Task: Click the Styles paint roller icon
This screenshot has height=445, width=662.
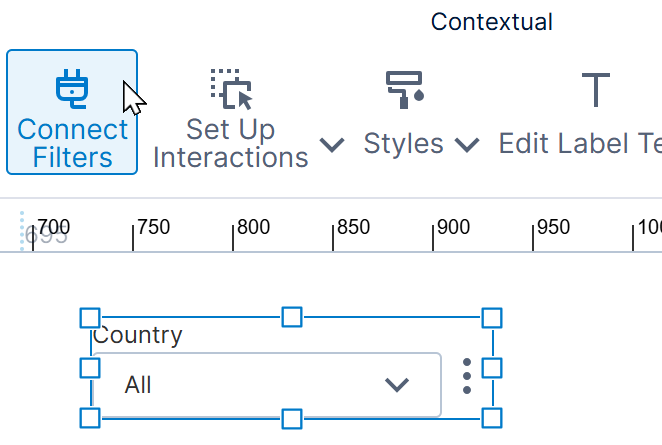Action: pyautogui.click(x=404, y=90)
